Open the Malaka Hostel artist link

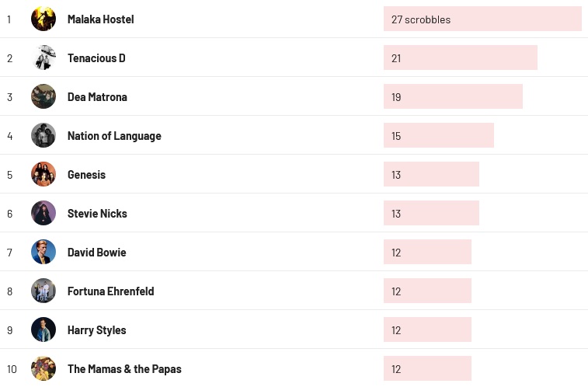click(x=100, y=19)
